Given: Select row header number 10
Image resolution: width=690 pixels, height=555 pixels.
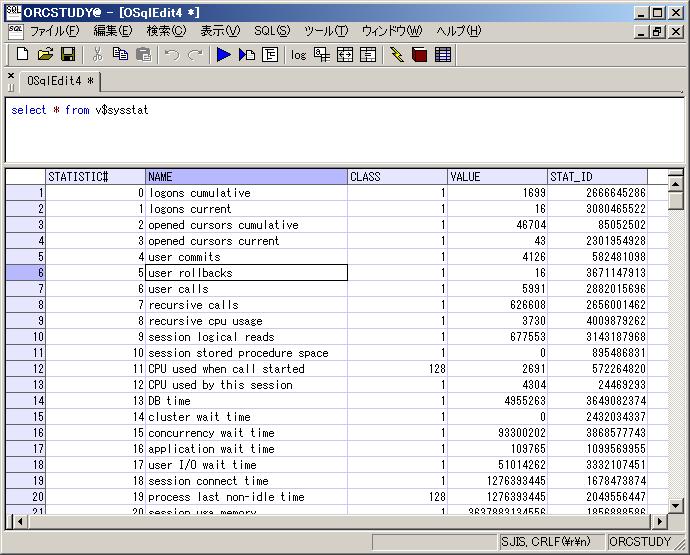Looking at the screenshot, I should coord(26,337).
